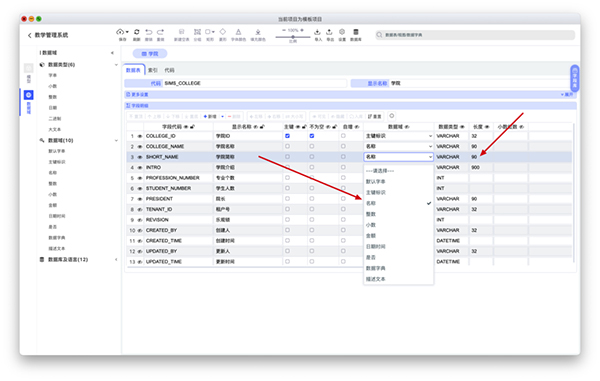Open data domain dropdown for COLLEGE_NAME row
This screenshot has width=600, height=381.
398,146
